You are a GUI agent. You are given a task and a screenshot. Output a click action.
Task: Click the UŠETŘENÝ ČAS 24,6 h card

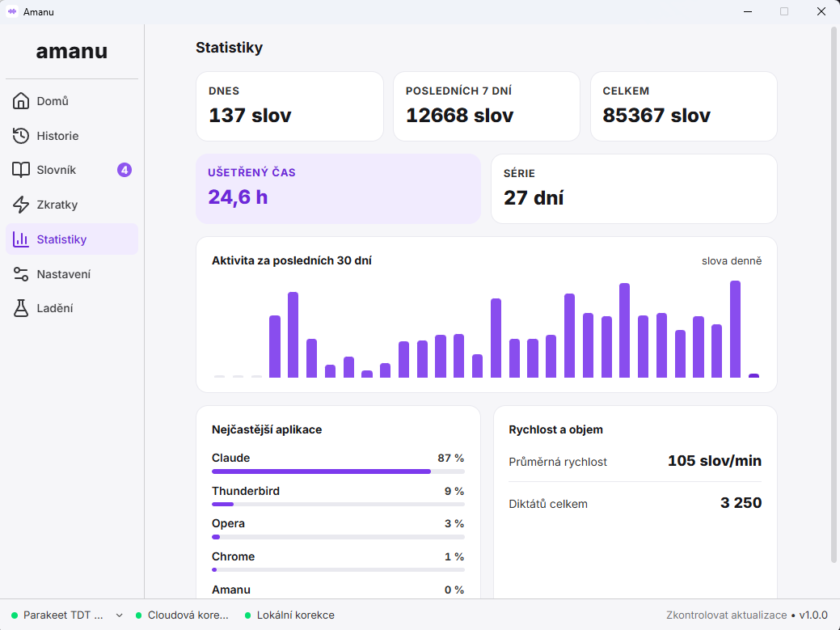[x=338, y=188]
